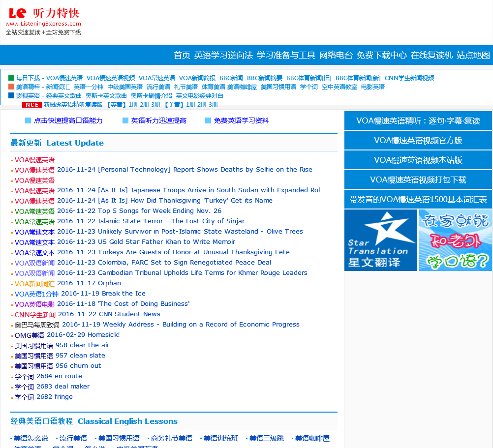This screenshot has width=493, height=448.
Task: Open 新概念英语精听复读版 link
Action: coord(73,105)
